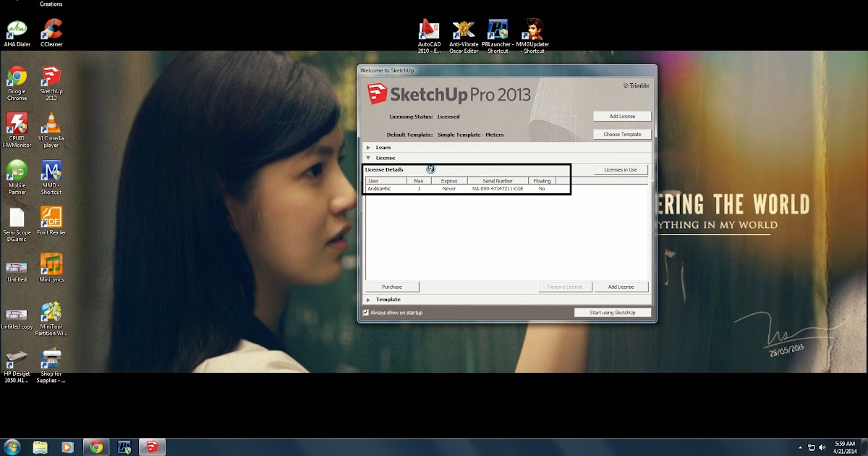The image size is (868, 456).
Task: Click the Licenses in Use button
Action: click(x=621, y=169)
